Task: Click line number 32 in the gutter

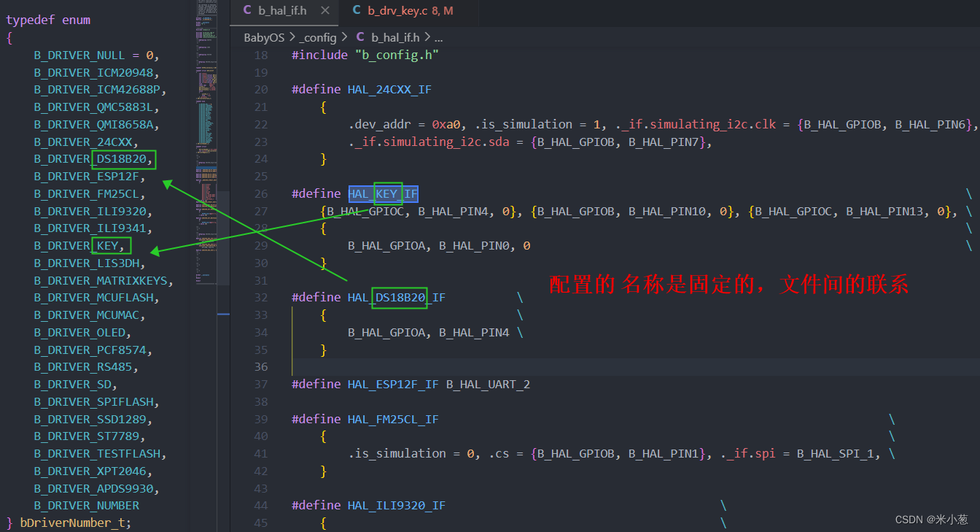Action: pyautogui.click(x=261, y=297)
